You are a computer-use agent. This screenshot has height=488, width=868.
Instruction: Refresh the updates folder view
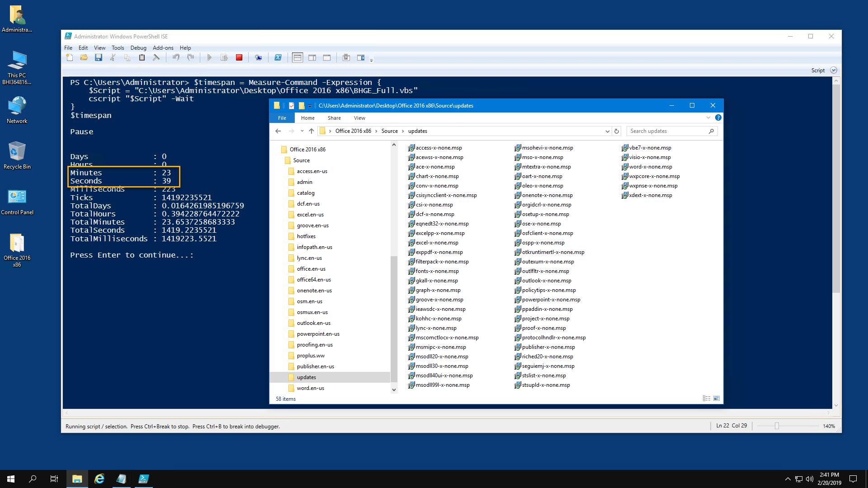point(616,131)
